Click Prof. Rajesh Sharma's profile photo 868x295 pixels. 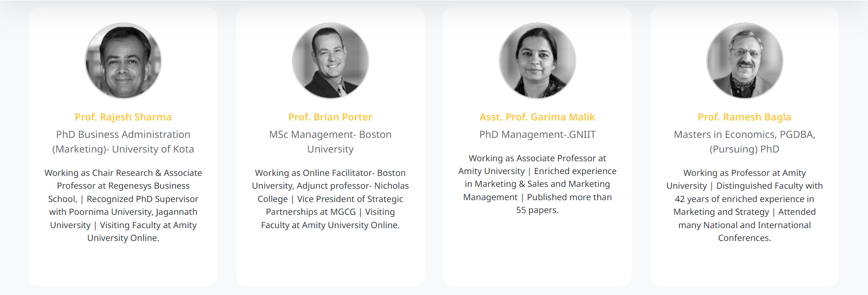click(x=123, y=60)
